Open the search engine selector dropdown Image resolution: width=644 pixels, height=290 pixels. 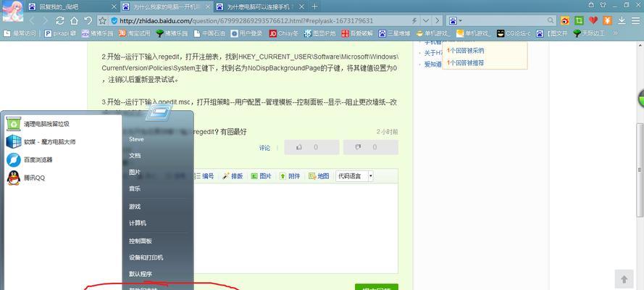tap(455, 20)
